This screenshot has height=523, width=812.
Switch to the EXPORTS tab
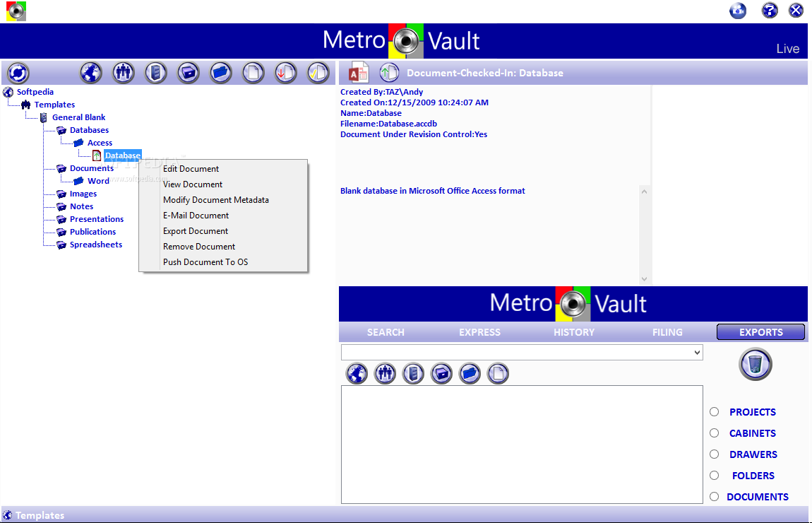point(760,332)
